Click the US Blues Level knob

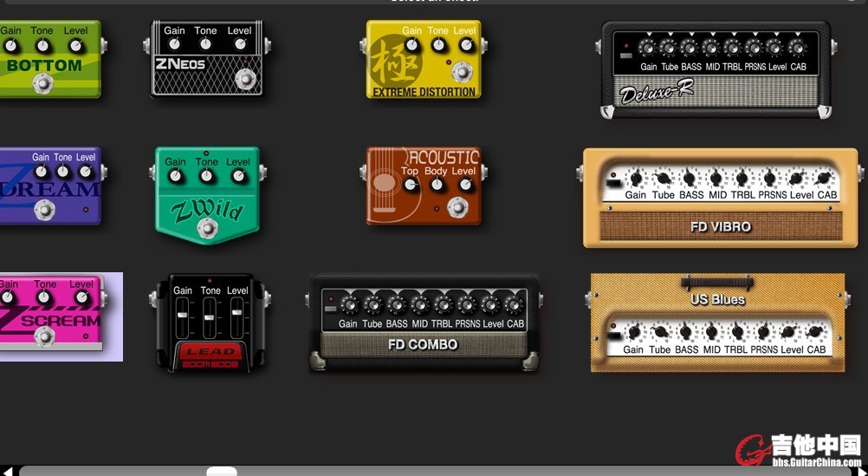(789, 332)
